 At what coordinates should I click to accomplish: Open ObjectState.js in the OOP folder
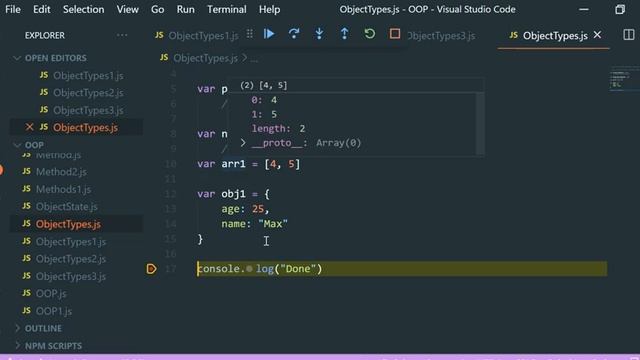67,207
